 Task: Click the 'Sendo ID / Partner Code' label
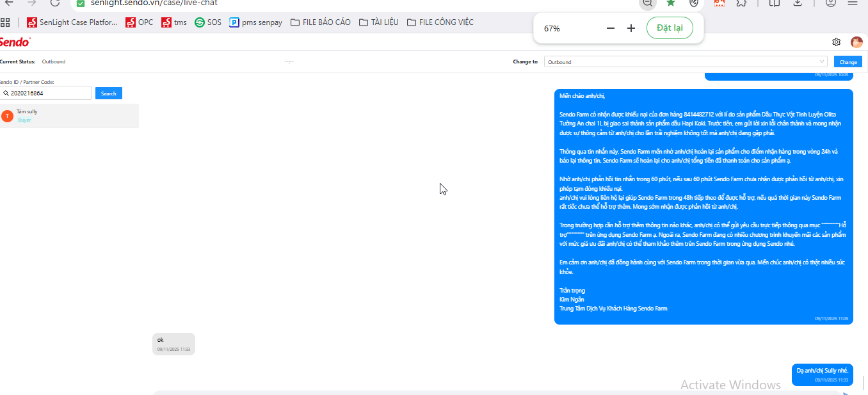tap(27, 82)
